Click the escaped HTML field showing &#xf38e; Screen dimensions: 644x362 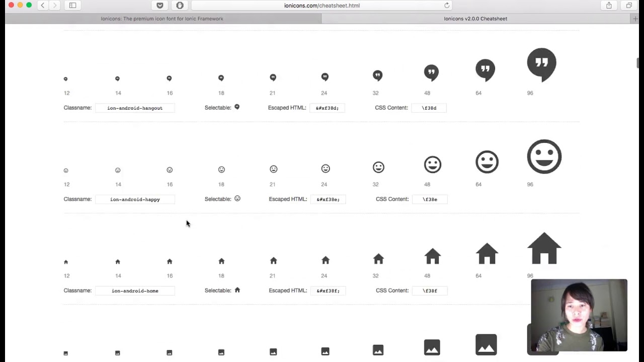click(328, 199)
